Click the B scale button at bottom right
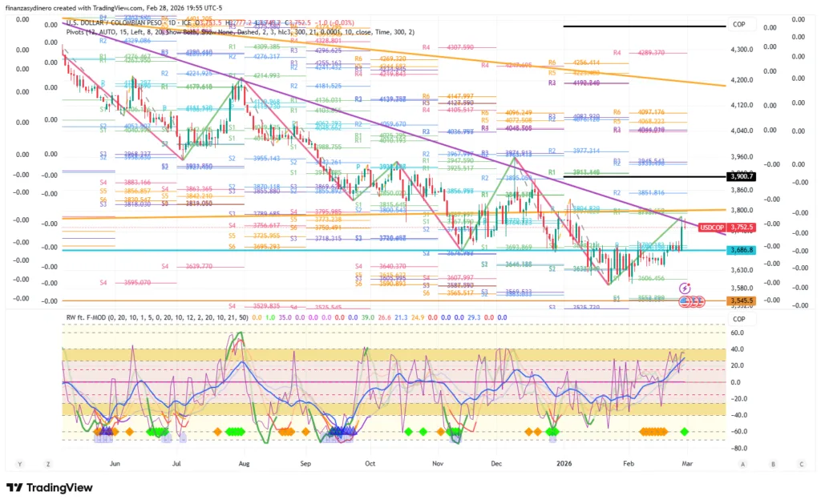 773,464
